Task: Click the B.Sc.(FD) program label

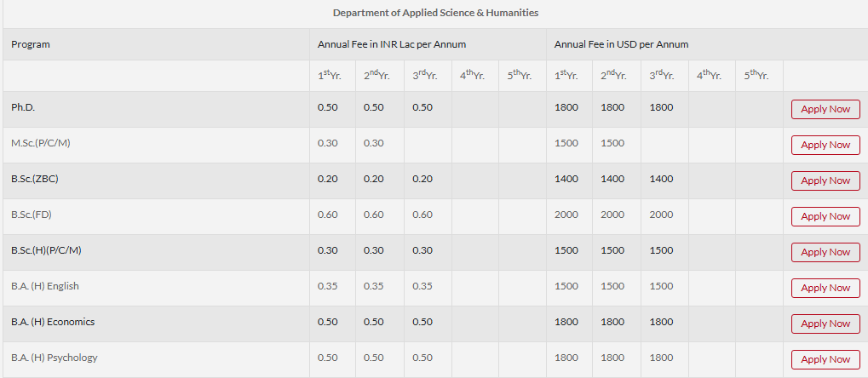Action: tap(32, 215)
